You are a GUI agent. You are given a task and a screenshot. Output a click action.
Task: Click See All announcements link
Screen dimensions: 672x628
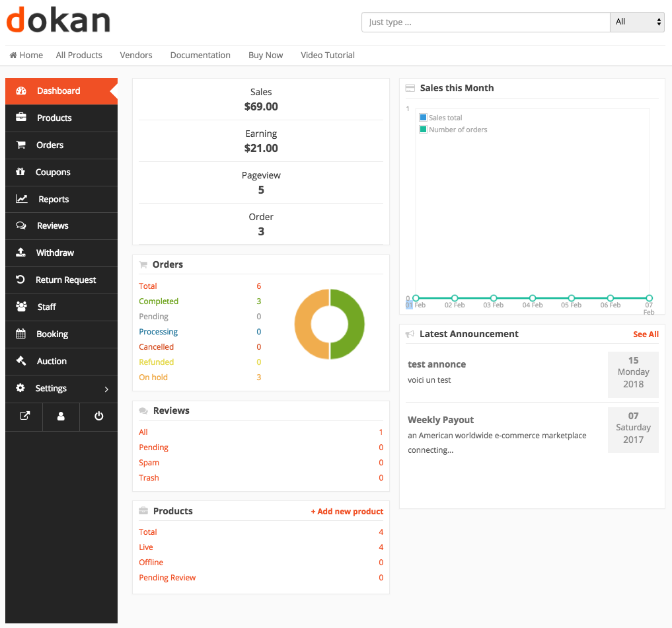tap(646, 334)
